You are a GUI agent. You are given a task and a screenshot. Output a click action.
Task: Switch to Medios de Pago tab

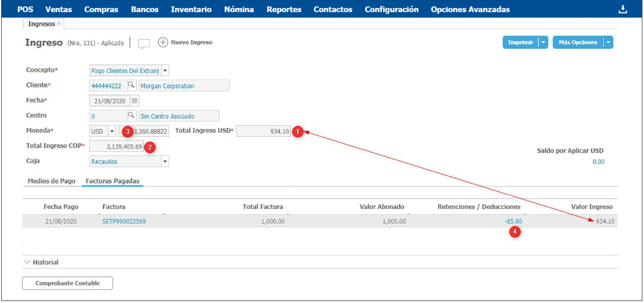(x=51, y=181)
